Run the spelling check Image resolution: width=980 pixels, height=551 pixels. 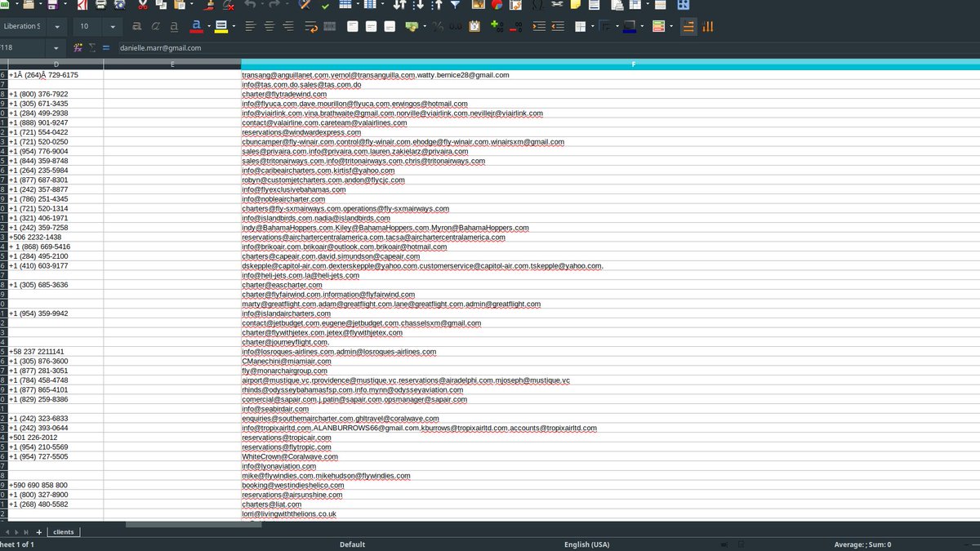point(325,5)
